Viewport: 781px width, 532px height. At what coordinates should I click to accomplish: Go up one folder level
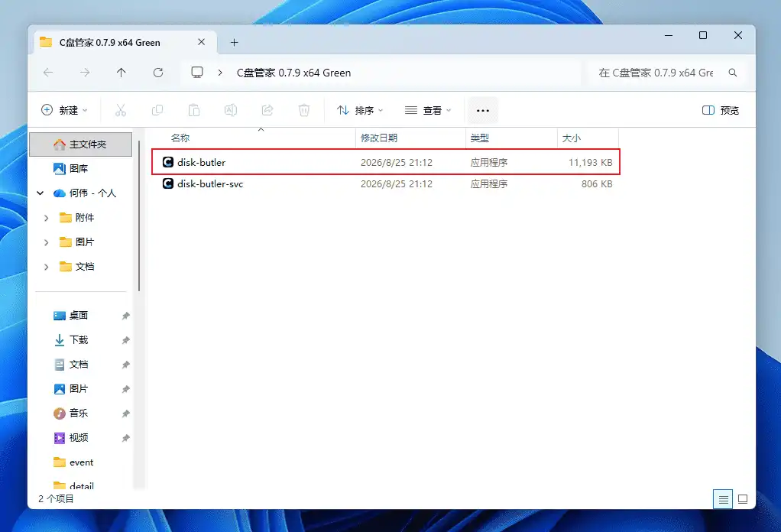tap(121, 73)
